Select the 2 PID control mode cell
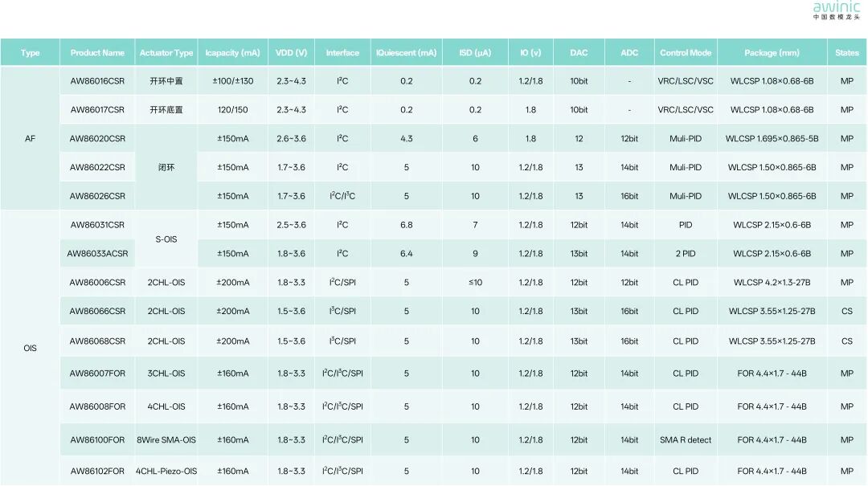 tap(686, 254)
